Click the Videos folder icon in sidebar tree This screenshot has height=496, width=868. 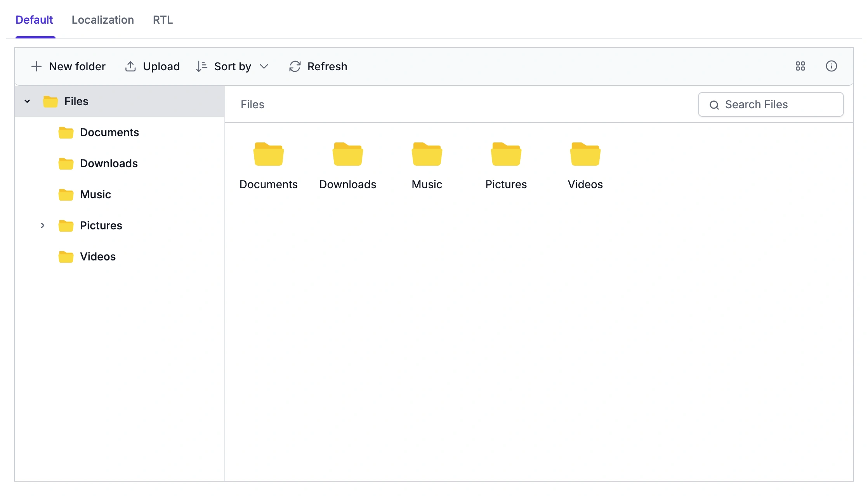pyautogui.click(x=66, y=257)
